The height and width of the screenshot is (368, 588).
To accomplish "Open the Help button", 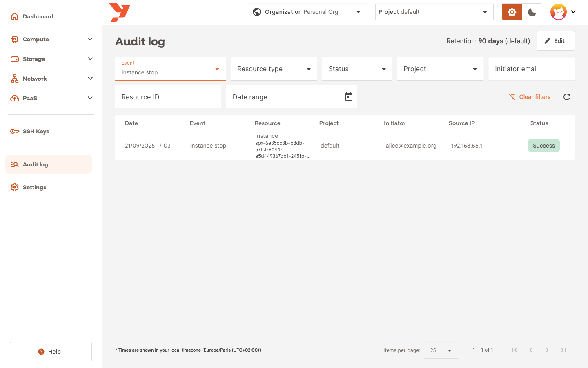I will (51, 352).
